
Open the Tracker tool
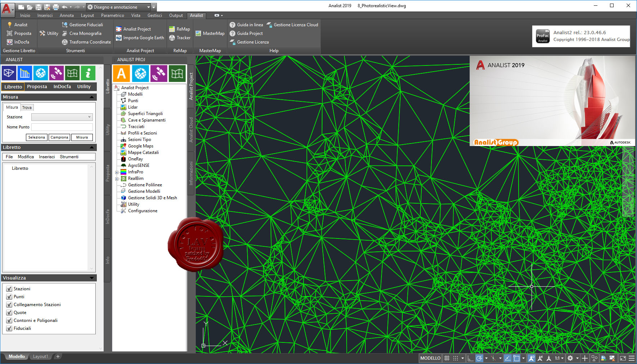point(180,38)
